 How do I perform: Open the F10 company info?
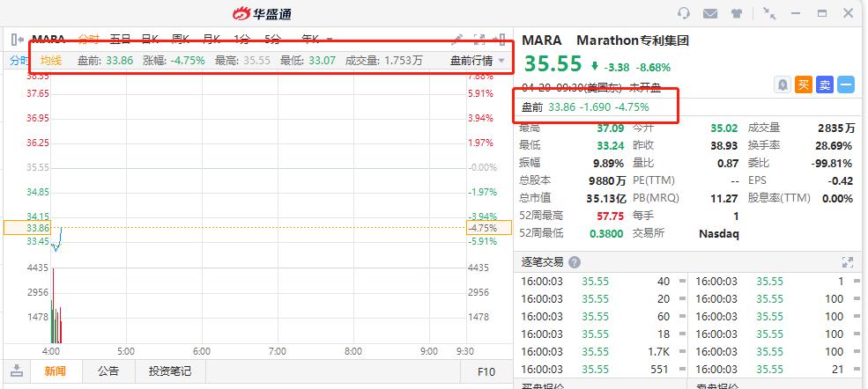pos(486,372)
